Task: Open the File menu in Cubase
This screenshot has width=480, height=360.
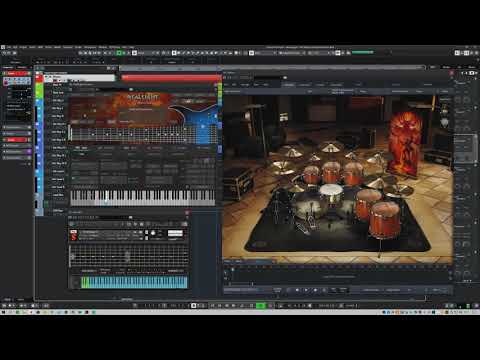Action: [9, 47]
